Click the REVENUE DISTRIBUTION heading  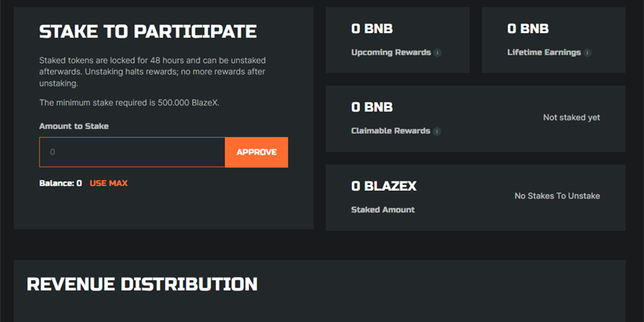point(142,284)
